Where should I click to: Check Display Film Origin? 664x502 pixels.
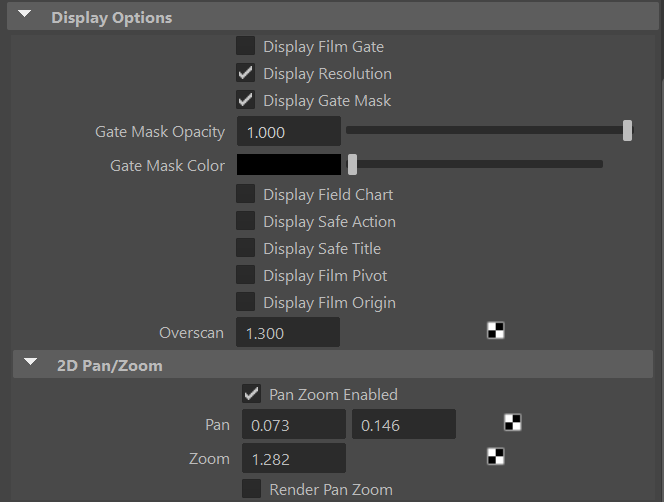pos(245,302)
